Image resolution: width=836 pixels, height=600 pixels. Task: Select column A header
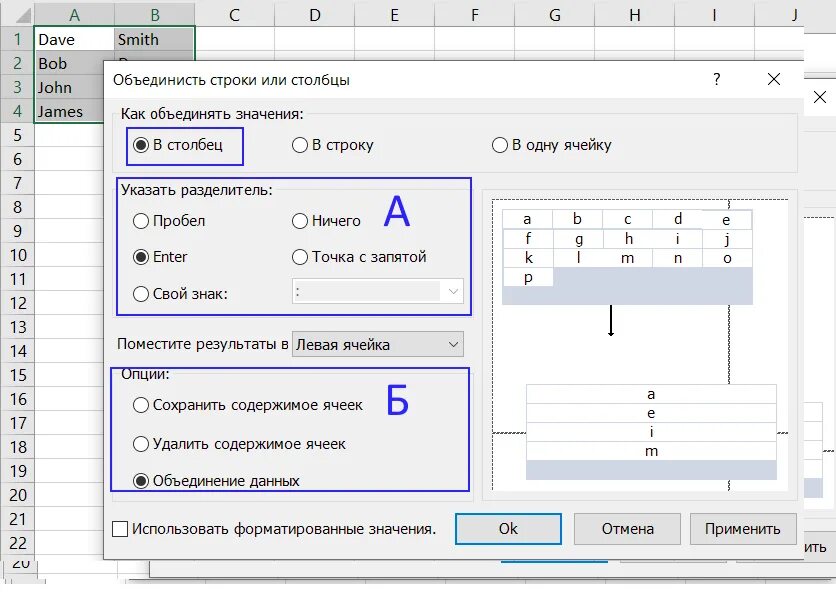74,15
